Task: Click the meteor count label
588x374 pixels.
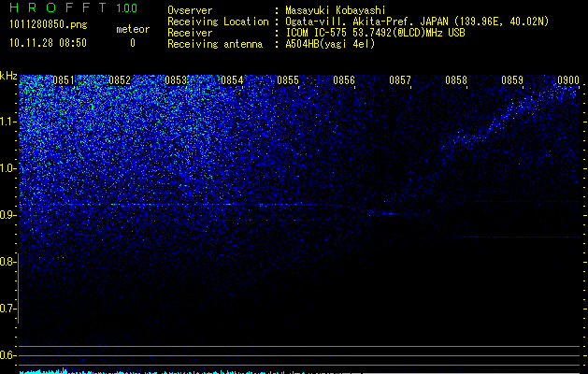Action: tap(133, 29)
